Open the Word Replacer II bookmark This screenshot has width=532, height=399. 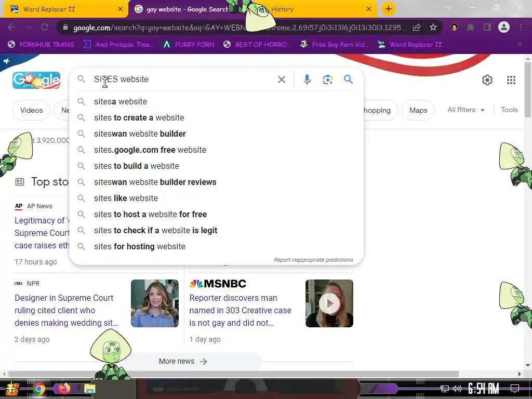point(410,45)
